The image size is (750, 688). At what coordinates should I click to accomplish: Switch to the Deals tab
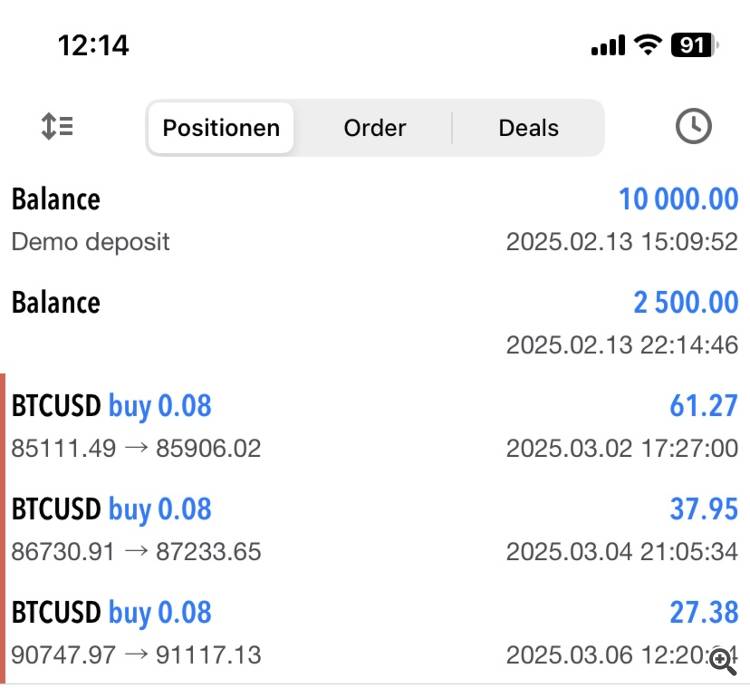(528, 128)
